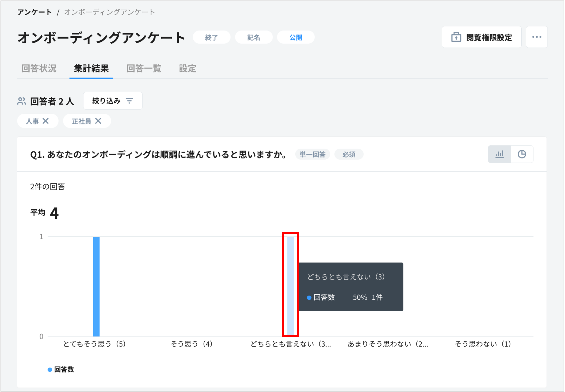The height and width of the screenshot is (392, 565).
Task: Click the 閲覧権限設定 button
Action: coord(482,37)
